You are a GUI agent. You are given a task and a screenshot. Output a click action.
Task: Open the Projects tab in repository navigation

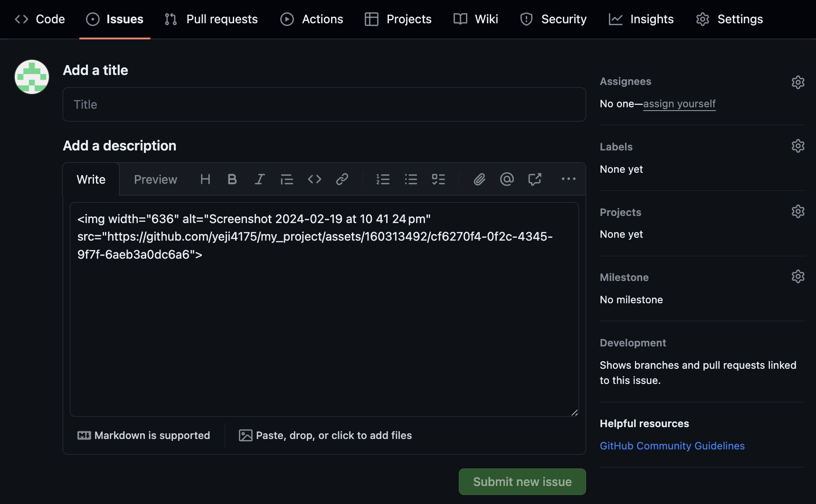398,19
